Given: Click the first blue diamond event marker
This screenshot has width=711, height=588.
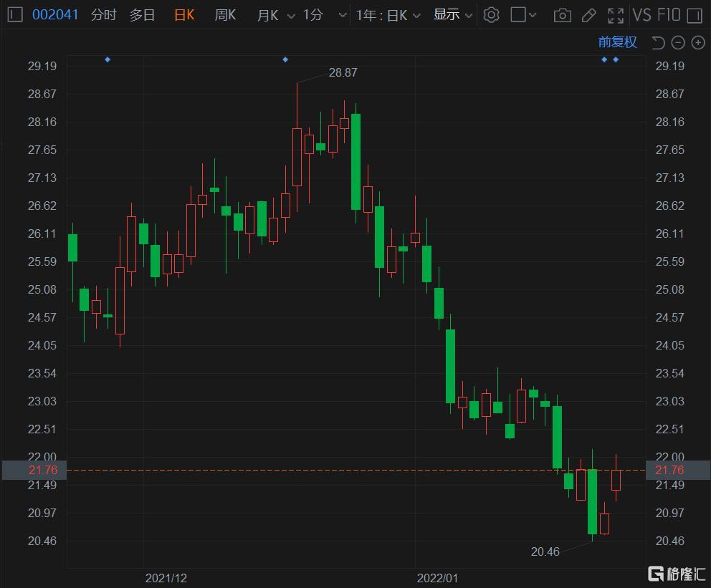Looking at the screenshot, I should pyautogui.click(x=108, y=59).
